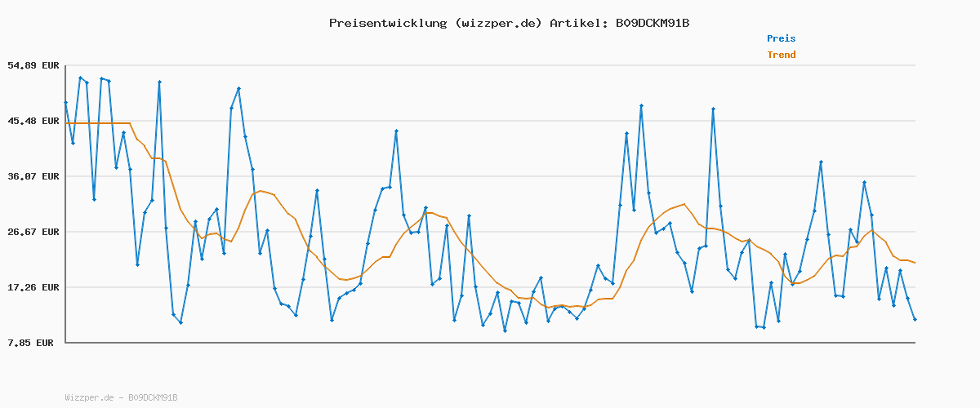Click the chart title Preisentwicklung text

pyautogui.click(x=388, y=23)
